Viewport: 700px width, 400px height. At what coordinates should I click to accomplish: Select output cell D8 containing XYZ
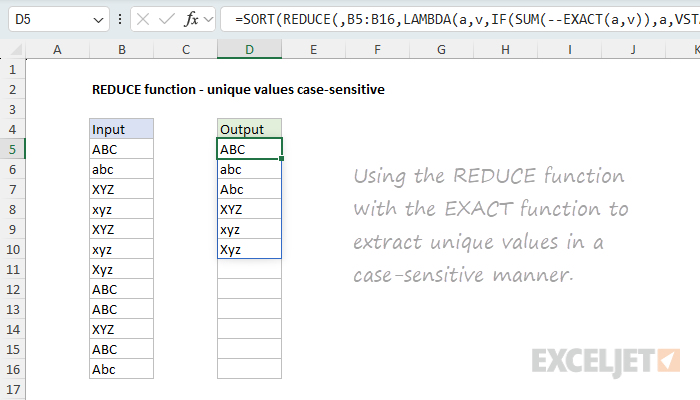point(250,209)
